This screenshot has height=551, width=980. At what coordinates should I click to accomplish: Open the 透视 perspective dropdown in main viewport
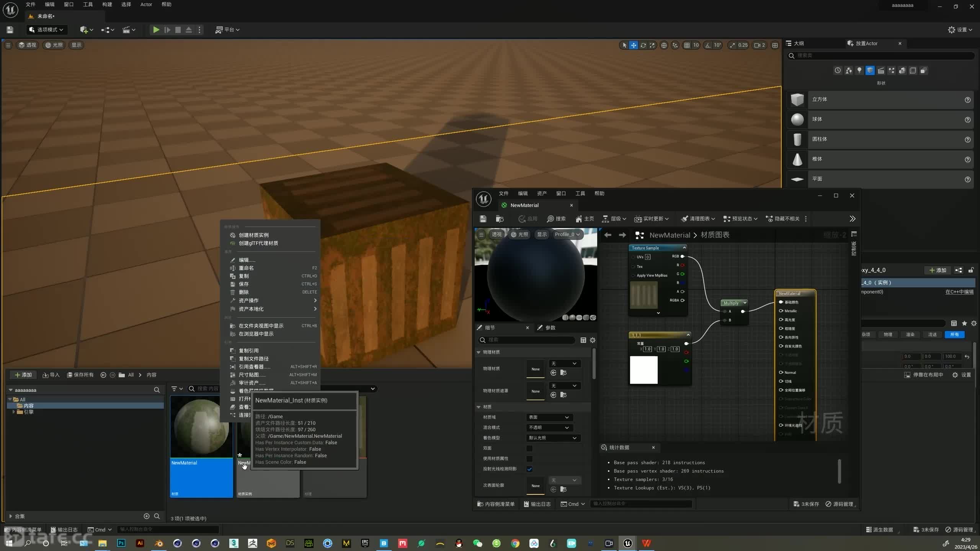point(28,45)
